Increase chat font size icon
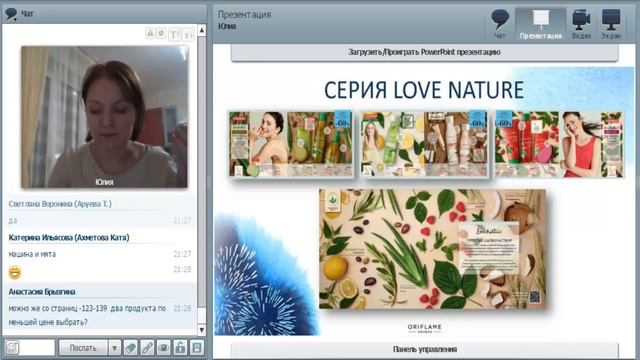This screenshot has width=640, height=360. (175, 34)
